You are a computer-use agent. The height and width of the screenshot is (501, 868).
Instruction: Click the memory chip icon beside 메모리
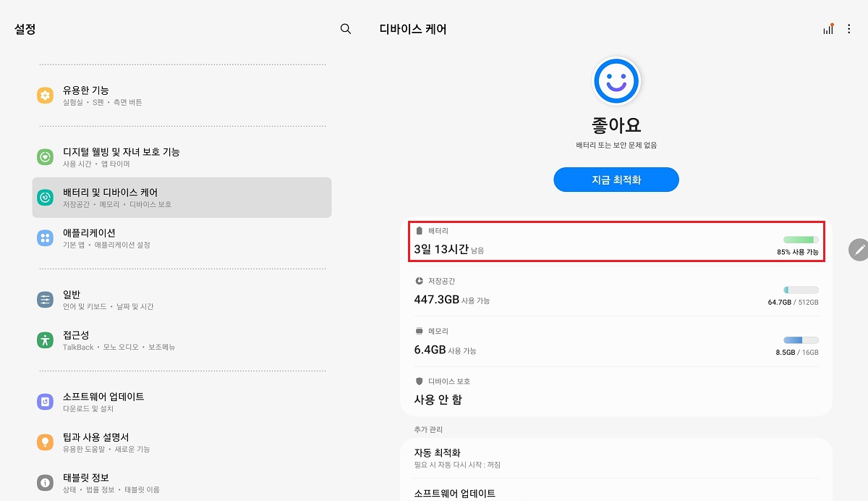pyautogui.click(x=420, y=331)
